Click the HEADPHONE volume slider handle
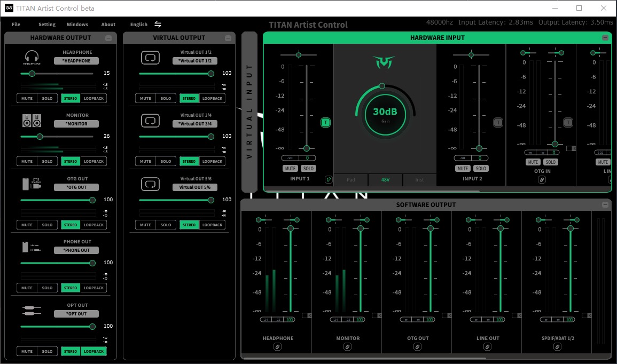The width and height of the screenshot is (617, 364). tap(32, 74)
